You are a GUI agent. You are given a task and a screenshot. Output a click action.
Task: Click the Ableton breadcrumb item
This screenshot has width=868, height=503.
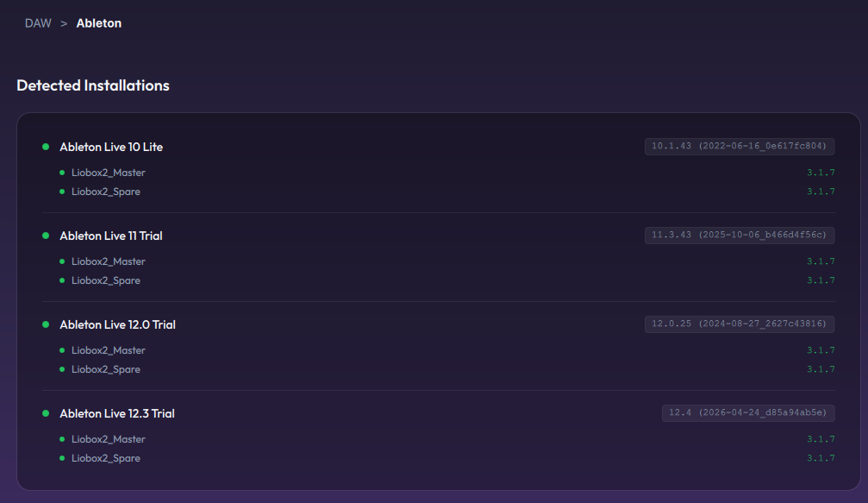pyautogui.click(x=98, y=23)
